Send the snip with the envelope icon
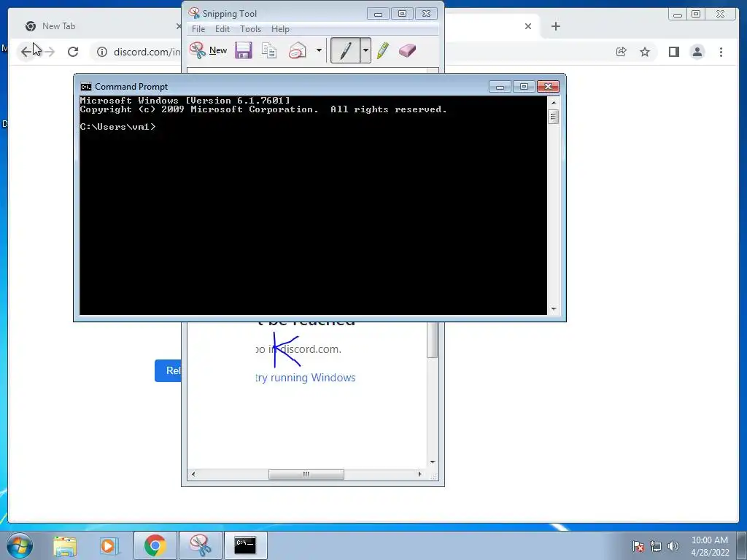Screen dimensions: 747x560 coord(298,50)
